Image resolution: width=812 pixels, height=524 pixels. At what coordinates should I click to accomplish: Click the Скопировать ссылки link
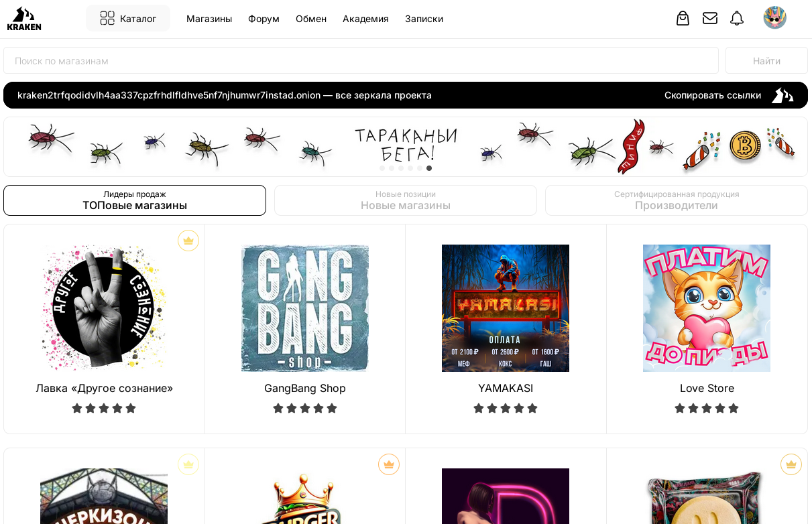tap(712, 95)
